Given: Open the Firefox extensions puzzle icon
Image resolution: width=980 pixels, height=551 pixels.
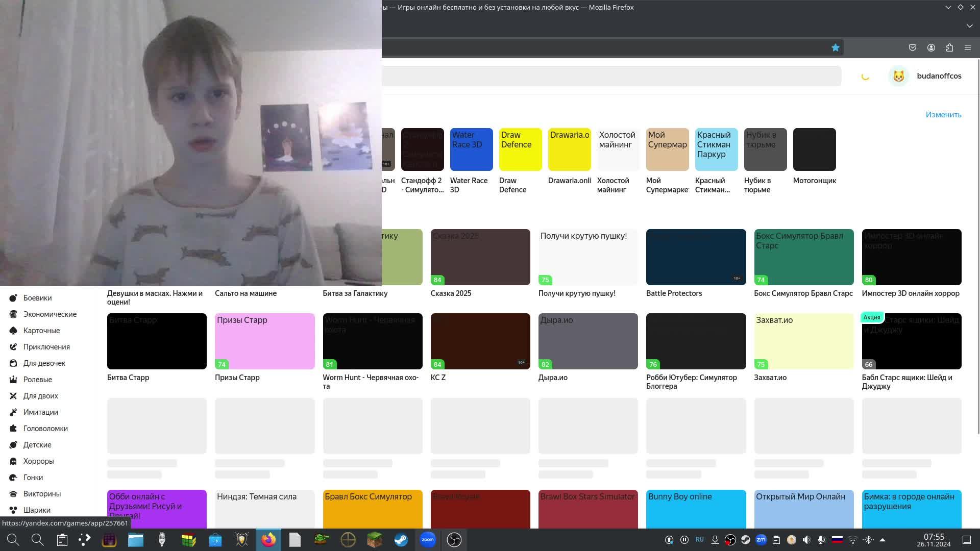Looking at the screenshot, I should click(949, 47).
